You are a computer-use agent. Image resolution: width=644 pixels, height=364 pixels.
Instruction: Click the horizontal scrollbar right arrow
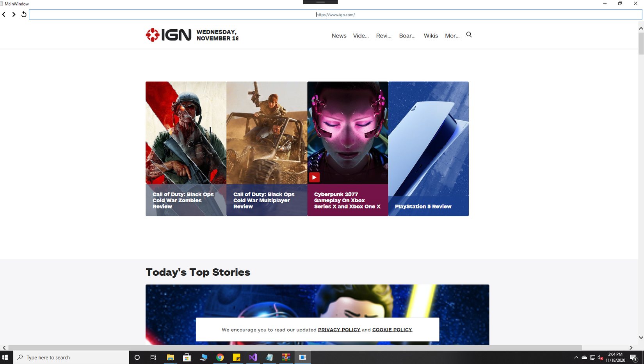(x=631, y=348)
